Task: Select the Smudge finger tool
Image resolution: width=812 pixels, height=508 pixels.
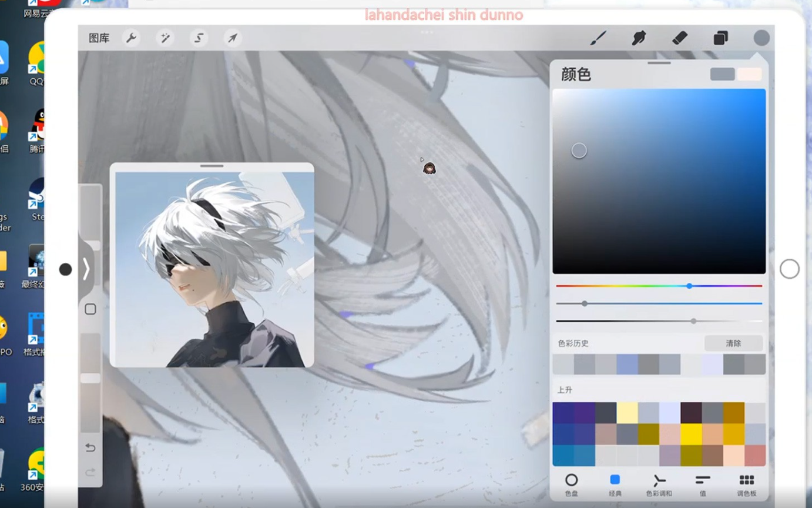Action: pos(639,38)
